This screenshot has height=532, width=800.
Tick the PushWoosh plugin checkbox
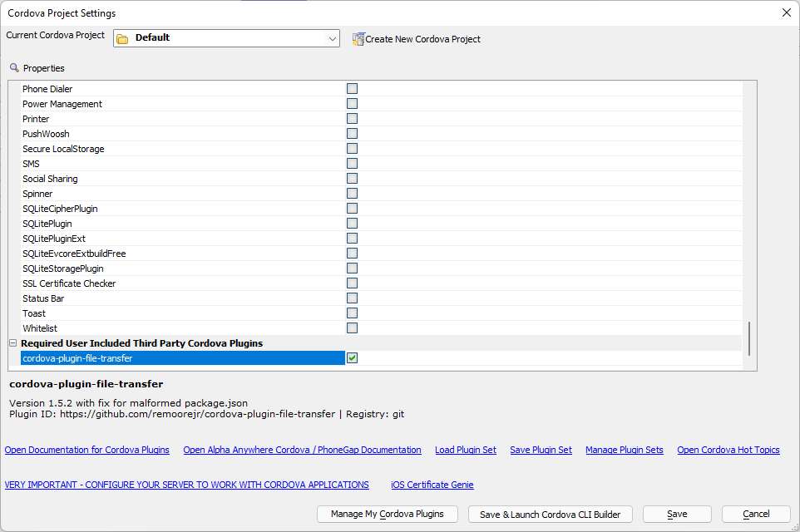[352, 134]
